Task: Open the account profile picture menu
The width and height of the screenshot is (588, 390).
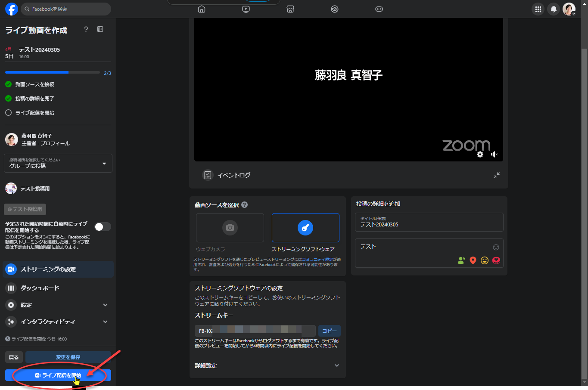Action: [569, 9]
